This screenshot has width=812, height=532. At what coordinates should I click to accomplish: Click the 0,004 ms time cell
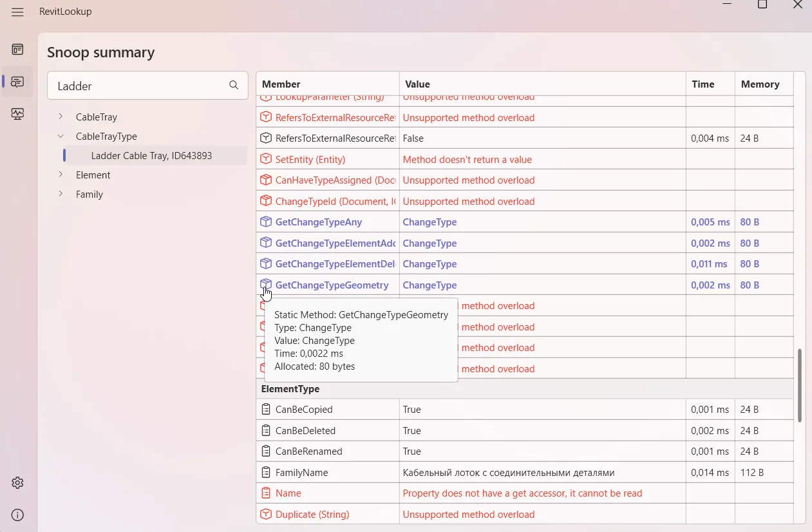(710, 138)
